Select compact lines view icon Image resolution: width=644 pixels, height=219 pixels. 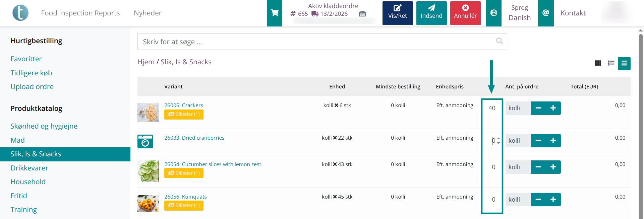pos(624,63)
